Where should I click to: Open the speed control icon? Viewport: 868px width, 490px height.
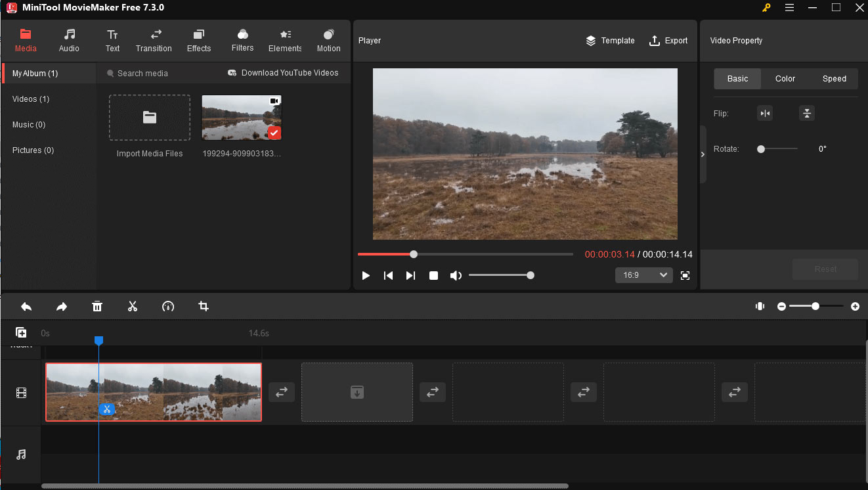(x=168, y=307)
